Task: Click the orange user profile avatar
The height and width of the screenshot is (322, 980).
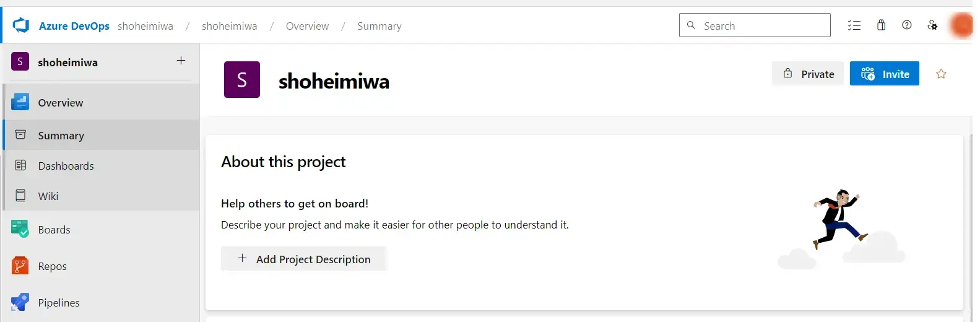Action: coord(961,25)
